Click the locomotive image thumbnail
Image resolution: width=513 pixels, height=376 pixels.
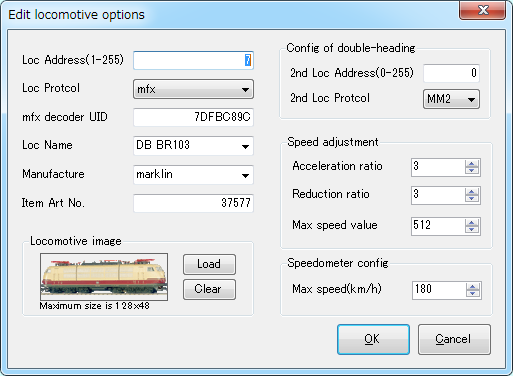[104, 277]
